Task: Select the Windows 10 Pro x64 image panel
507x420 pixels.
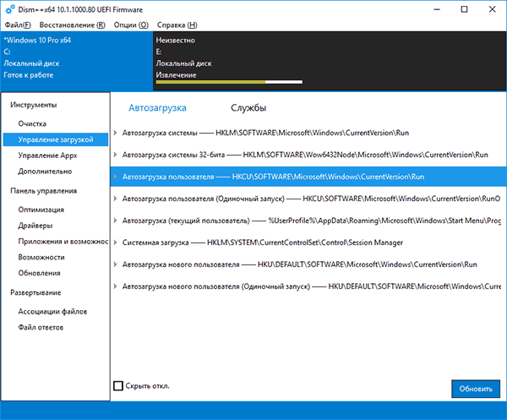Action: tap(77, 61)
